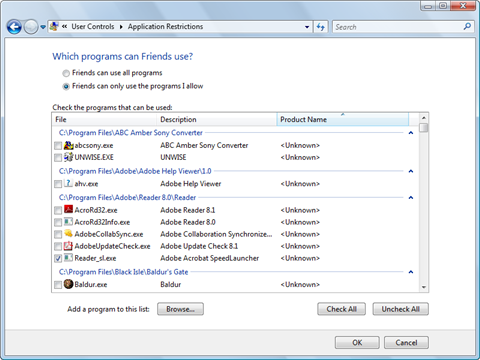The width and height of the screenshot is (480, 360).
Task: Check the abcsony.exe checkbox
Action: click(58, 146)
